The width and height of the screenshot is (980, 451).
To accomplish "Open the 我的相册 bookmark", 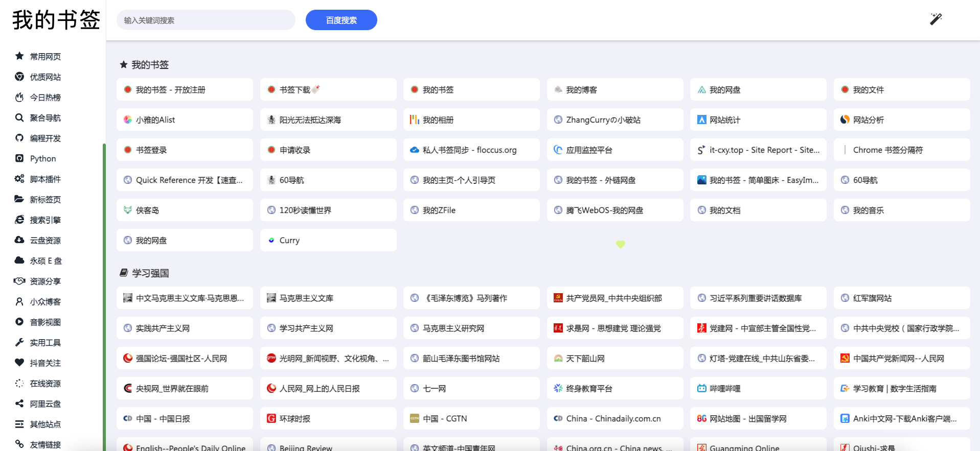I will tap(471, 120).
